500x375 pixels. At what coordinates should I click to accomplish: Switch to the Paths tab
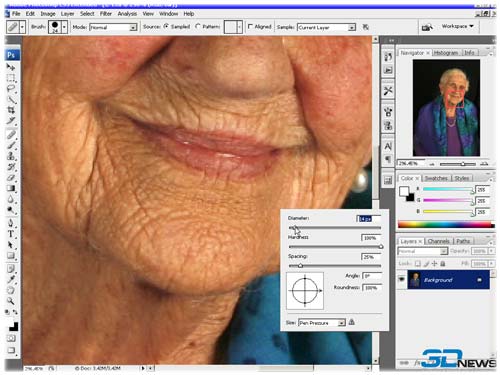(463, 241)
